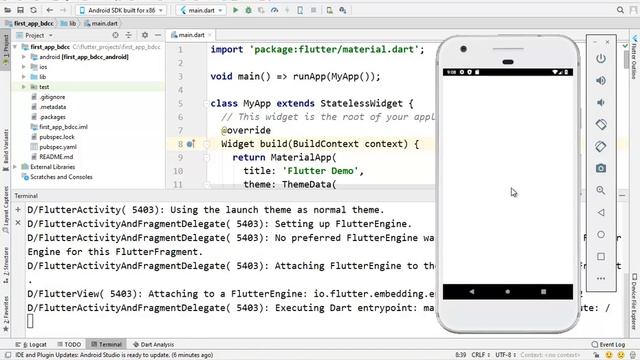Viewport: 640px width, 360px height.
Task: Select the Terminal tool window tab
Action: (x=106, y=344)
